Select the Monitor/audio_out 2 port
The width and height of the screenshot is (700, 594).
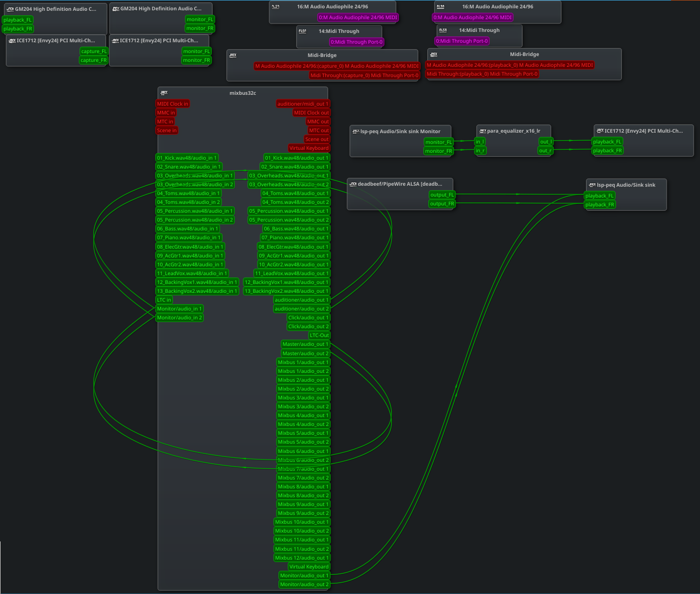(305, 584)
